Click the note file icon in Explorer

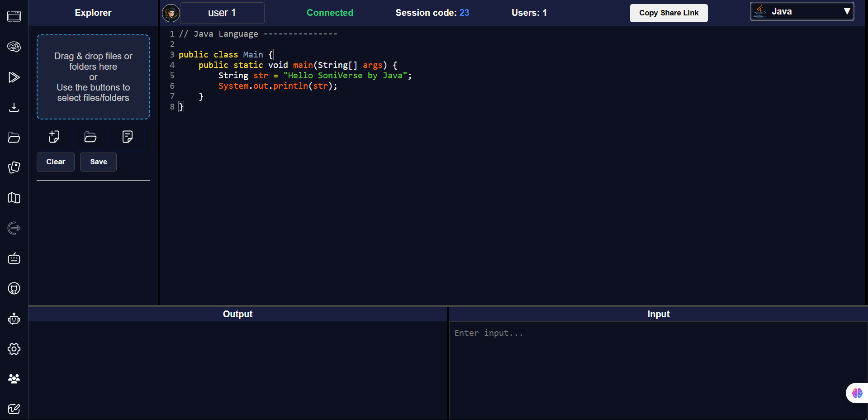coord(127,137)
